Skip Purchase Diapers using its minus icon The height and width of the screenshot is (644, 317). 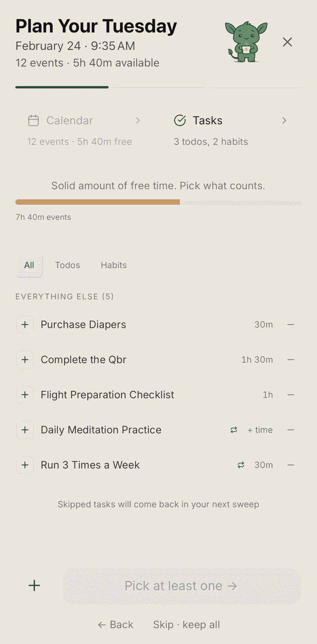pos(291,325)
